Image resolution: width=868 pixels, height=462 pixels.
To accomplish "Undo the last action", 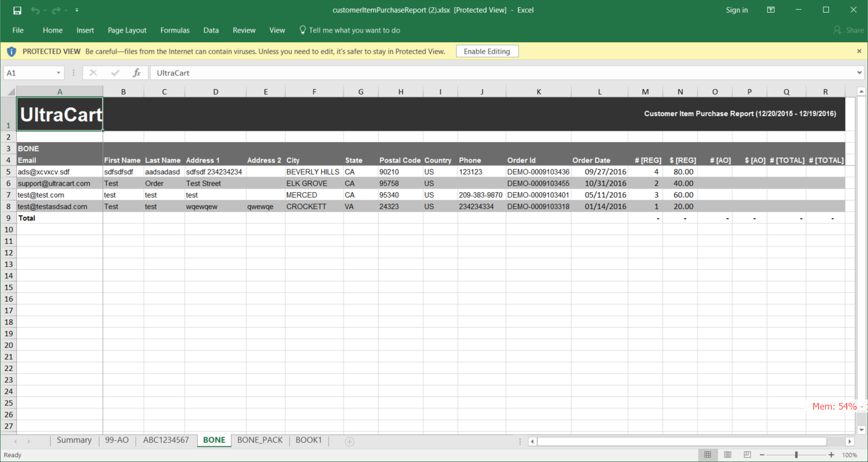I will (36, 10).
